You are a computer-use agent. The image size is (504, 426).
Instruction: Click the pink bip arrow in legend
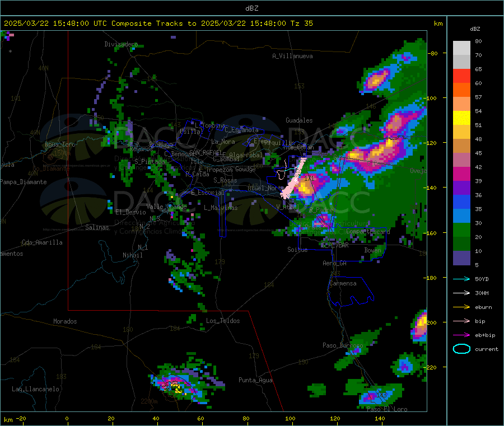461,321
